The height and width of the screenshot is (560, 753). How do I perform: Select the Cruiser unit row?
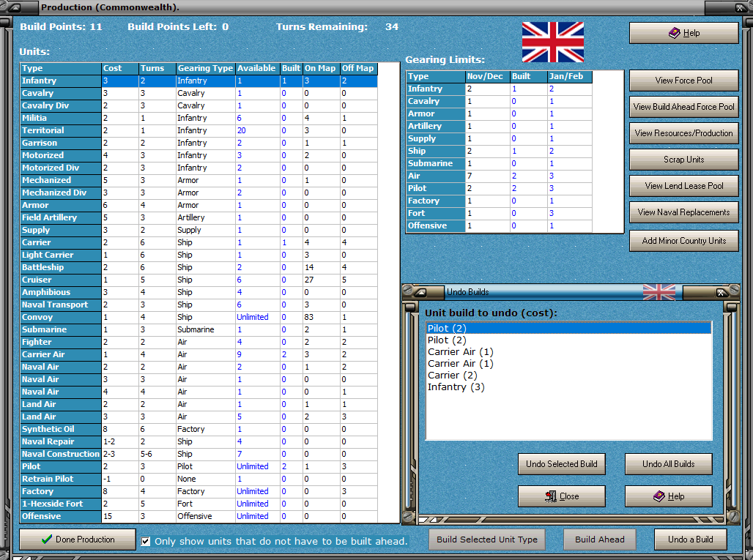(x=199, y=280)
